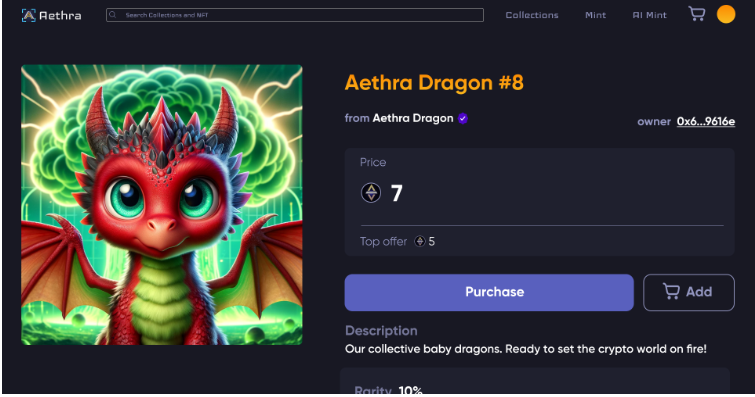Screen dimensions: 755x397
Task: Click the Rarity 10% panel
Action: (x=534, y=383)
